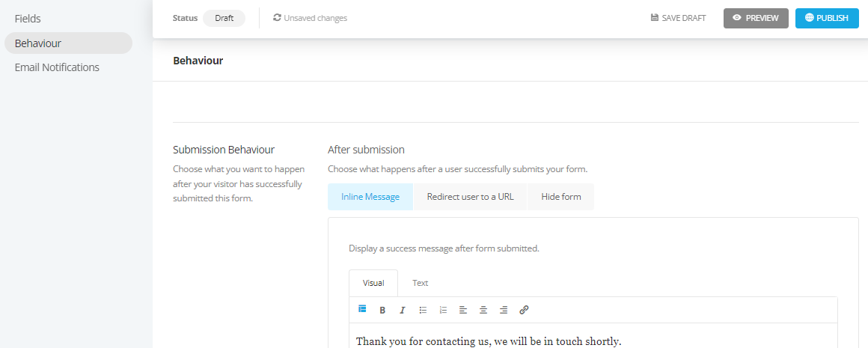
Task: Switch to the Visual editor tab
Action: [x=373, y=284]
